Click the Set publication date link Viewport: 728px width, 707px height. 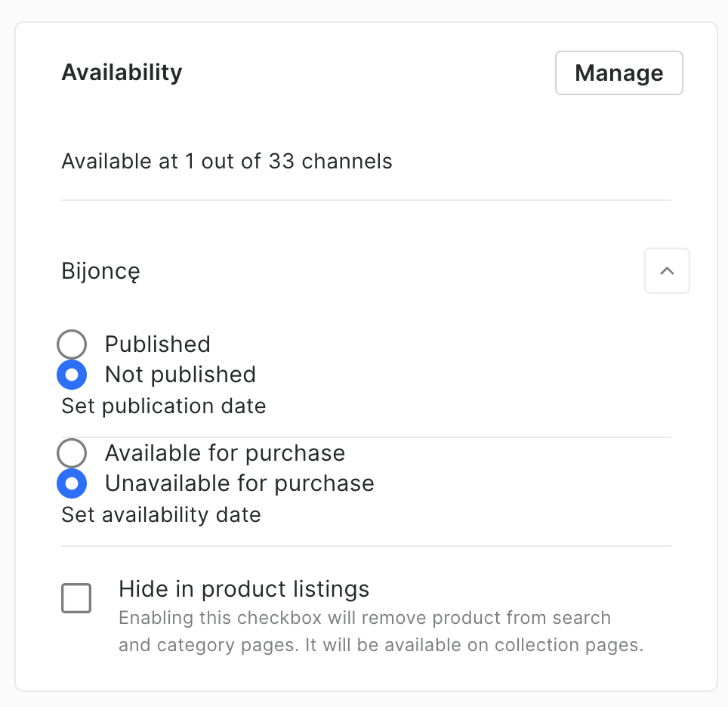tap(163, 406)
